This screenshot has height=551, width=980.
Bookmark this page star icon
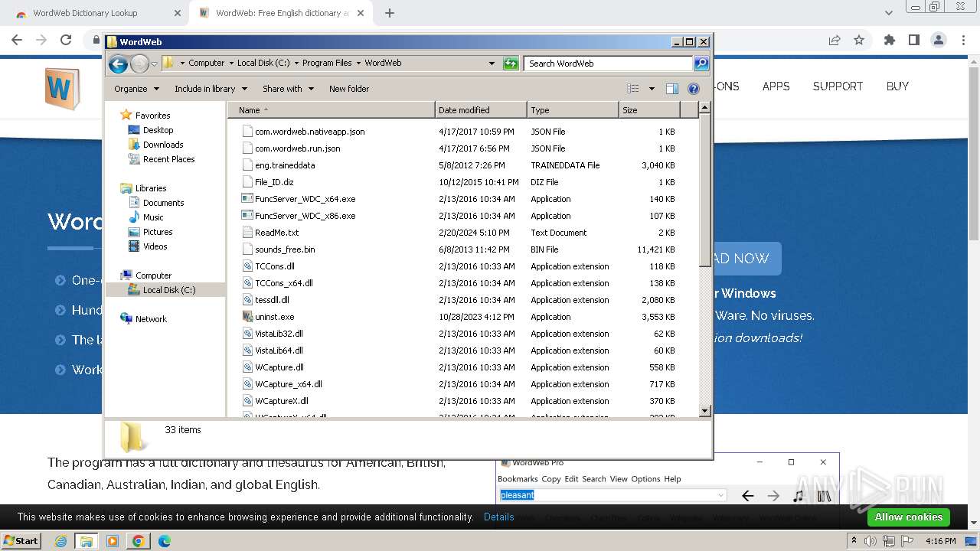point(859,40)
